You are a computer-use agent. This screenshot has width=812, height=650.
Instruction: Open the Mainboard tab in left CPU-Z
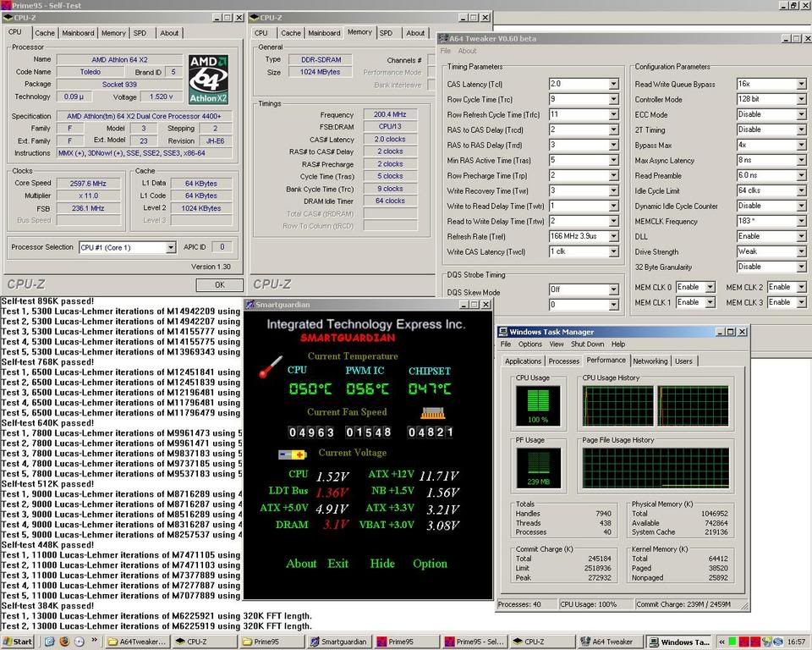[78, 33]
